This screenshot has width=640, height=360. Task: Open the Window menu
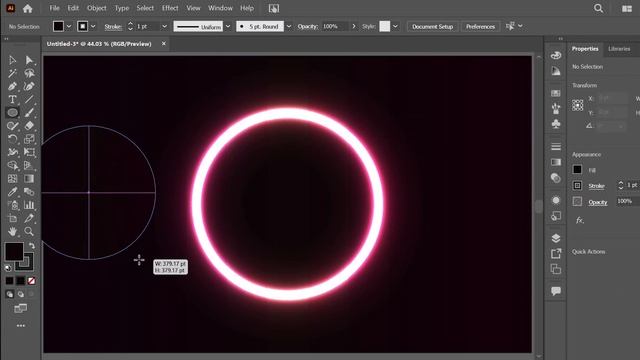coord(220,8)
